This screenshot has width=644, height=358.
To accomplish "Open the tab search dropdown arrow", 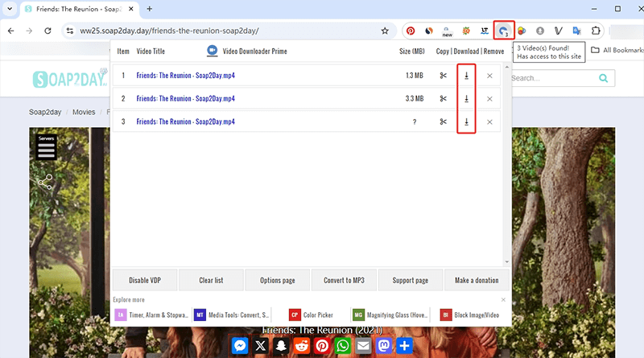I will tap(10, 9).
